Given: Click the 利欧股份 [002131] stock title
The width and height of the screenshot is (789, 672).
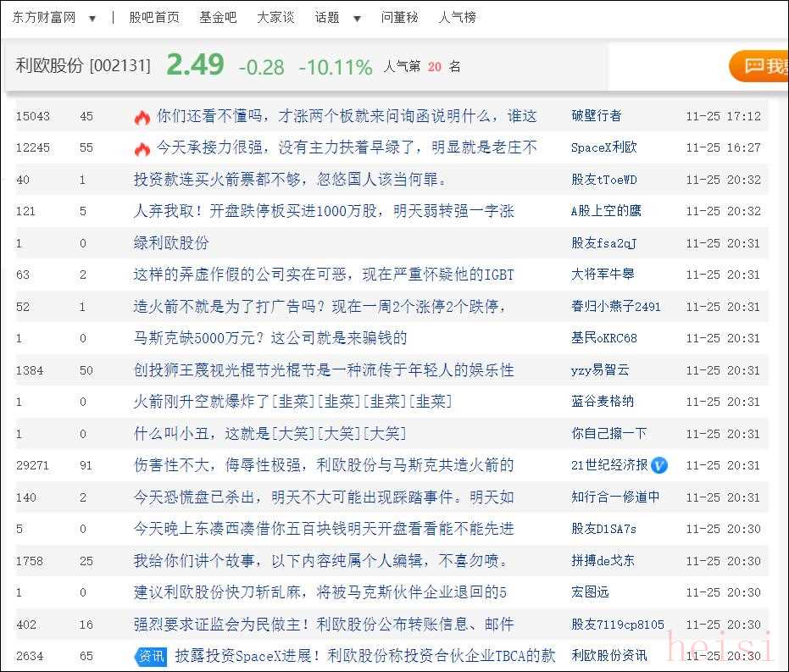Looking at the screenshot, I should point(83,65).
